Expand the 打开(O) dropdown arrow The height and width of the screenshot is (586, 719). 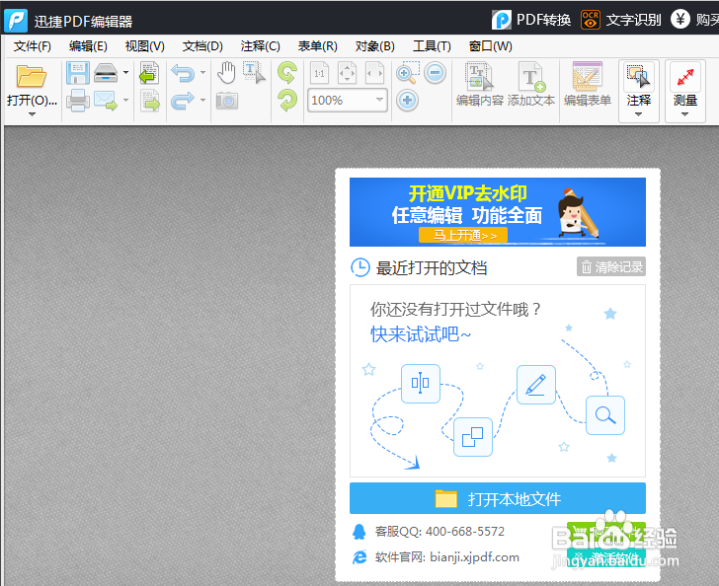[x=32, y=114]
